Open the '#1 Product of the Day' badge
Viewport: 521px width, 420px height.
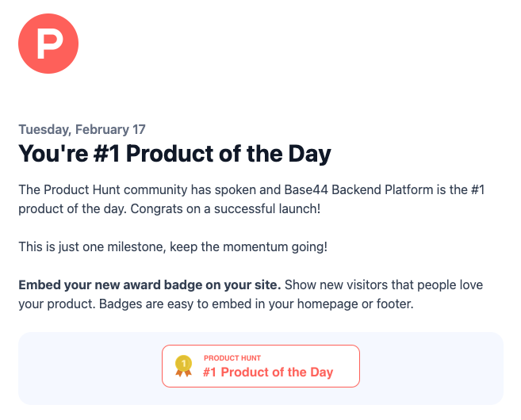(261, 366)
